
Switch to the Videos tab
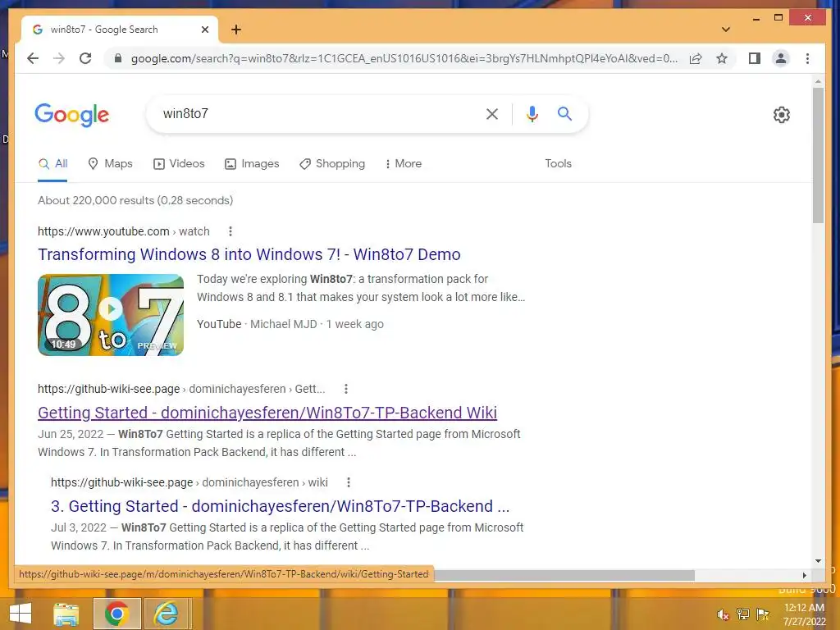pos(179,164)
